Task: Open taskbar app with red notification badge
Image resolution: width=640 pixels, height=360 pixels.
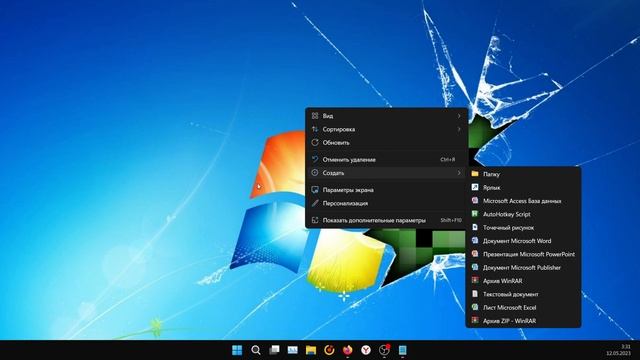Action: click(x=384, y=350)
